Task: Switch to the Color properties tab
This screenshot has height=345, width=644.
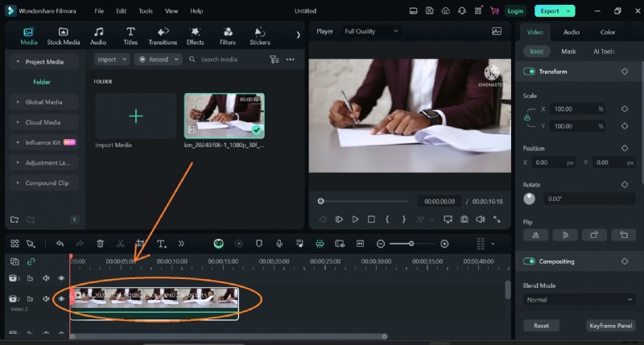Action: (608, 32)
